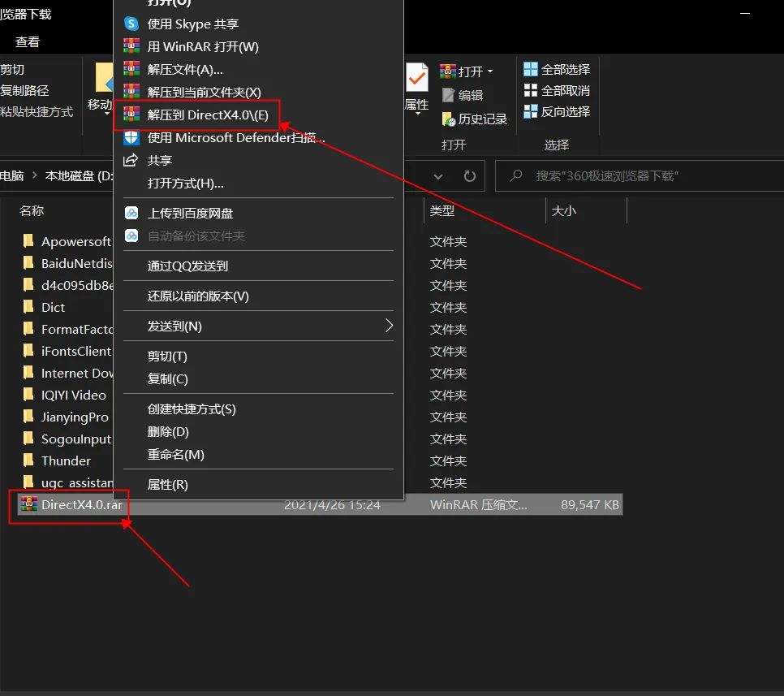784x696 pixels.
Task: Switch to the 查看 ribbon tab
Action: pyautogui.click(x=27, y=41)
